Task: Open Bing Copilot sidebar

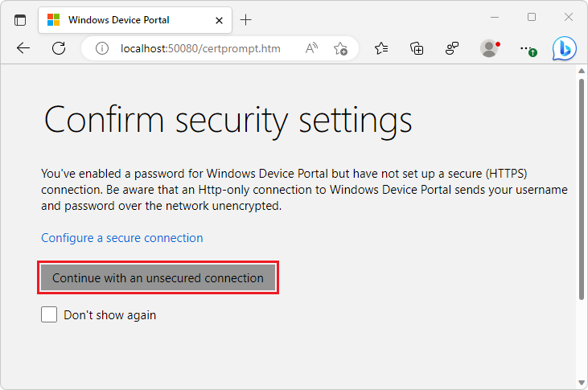Action: pos(564,48)
